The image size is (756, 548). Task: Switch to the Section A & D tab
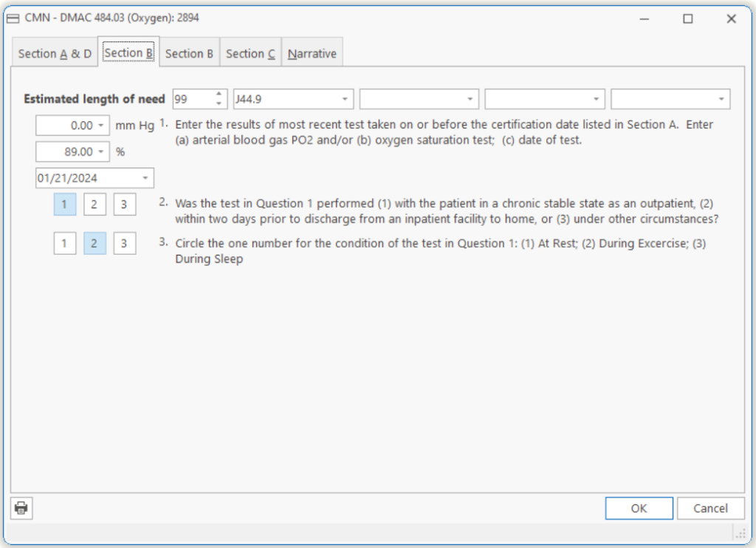(55, 54)
